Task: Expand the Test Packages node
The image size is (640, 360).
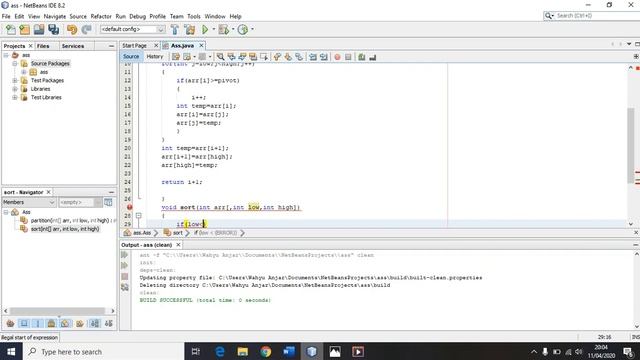Action: click(x=15, y=80)
